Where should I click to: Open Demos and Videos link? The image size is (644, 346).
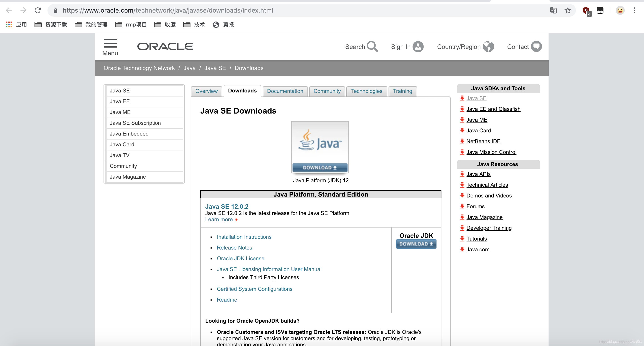[489, 195]
